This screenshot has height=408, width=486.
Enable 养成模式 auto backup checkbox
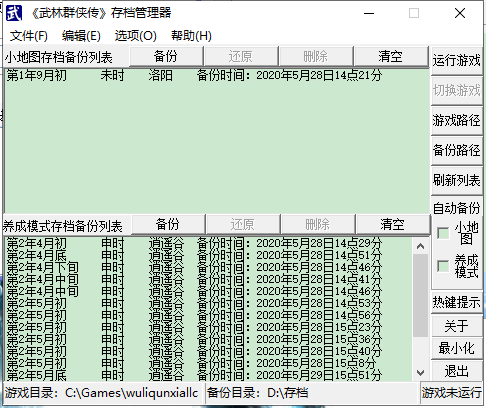pyautogui.click(x=443, y=266)
